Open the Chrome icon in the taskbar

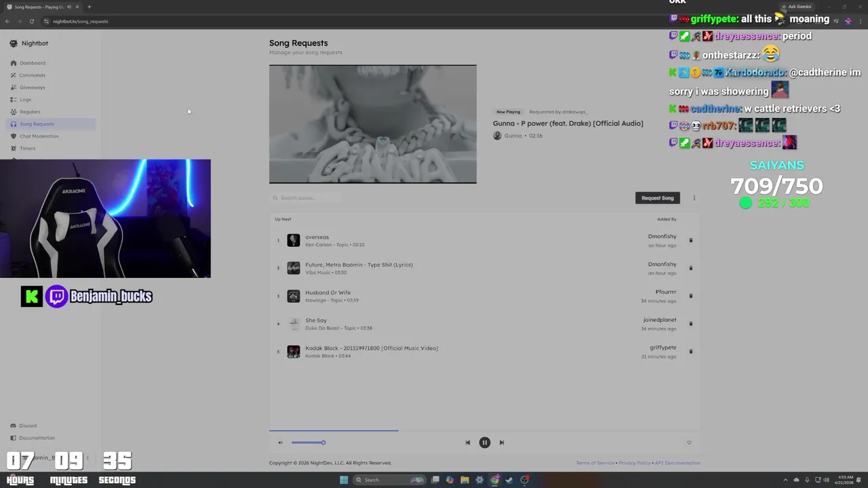494,480
